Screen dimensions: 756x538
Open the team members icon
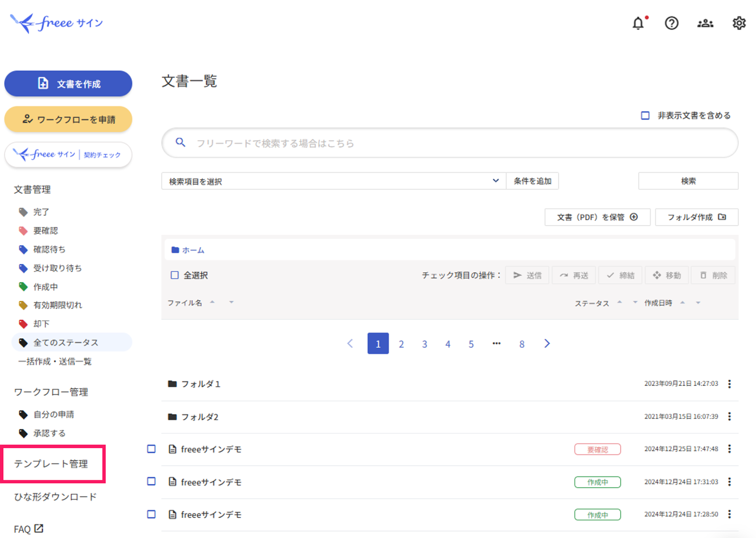pyautogui.click(x=705, y=23)
